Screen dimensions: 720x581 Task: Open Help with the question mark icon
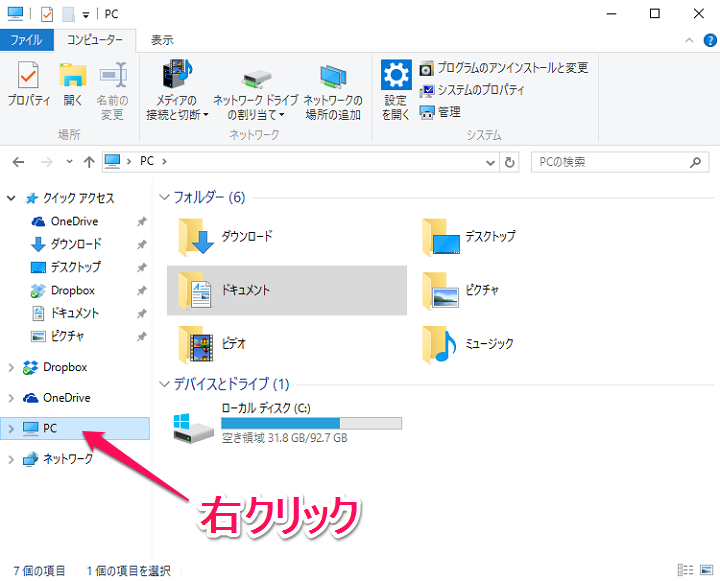tap(710, 40)
